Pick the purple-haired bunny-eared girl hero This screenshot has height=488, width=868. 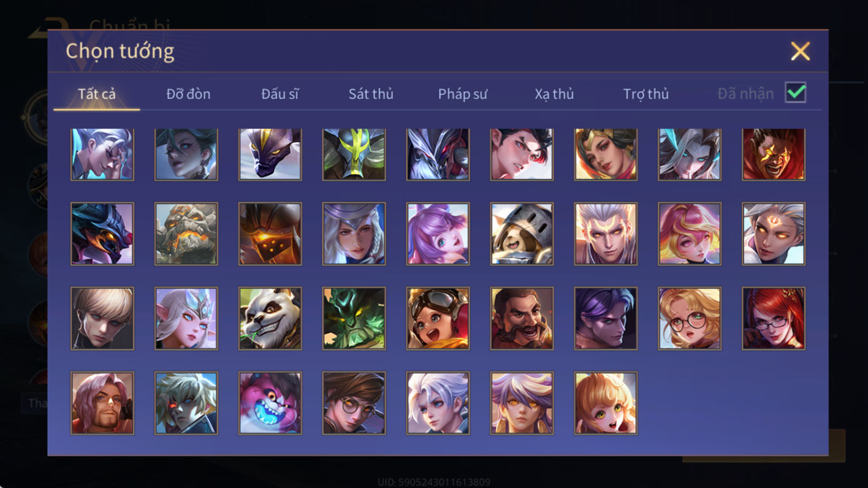[438, 234]
